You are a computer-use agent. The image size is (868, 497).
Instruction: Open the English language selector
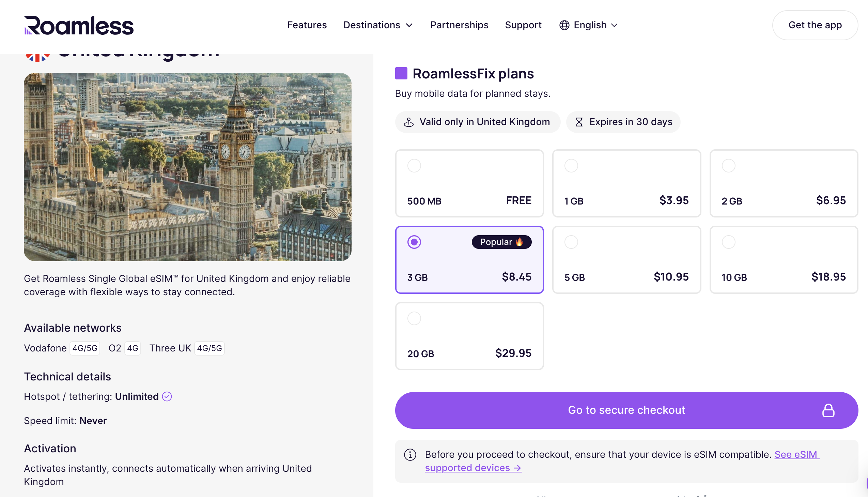(x=595, y=25)
